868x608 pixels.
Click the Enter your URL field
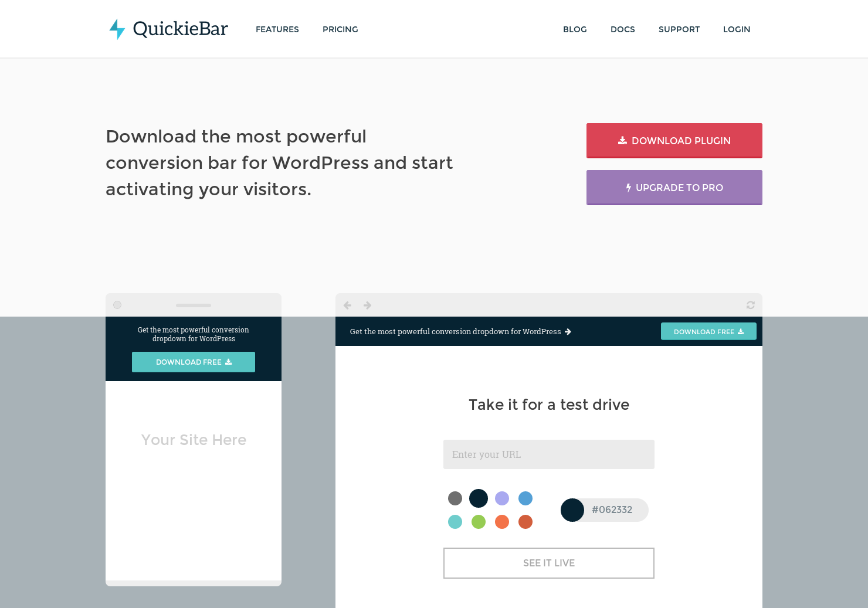click(548, 454)
